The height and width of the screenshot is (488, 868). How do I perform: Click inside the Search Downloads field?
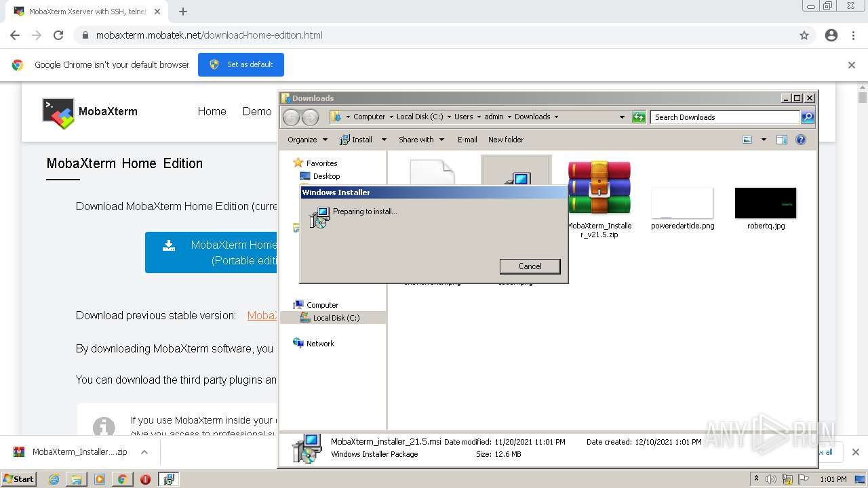tap(725, 117)
